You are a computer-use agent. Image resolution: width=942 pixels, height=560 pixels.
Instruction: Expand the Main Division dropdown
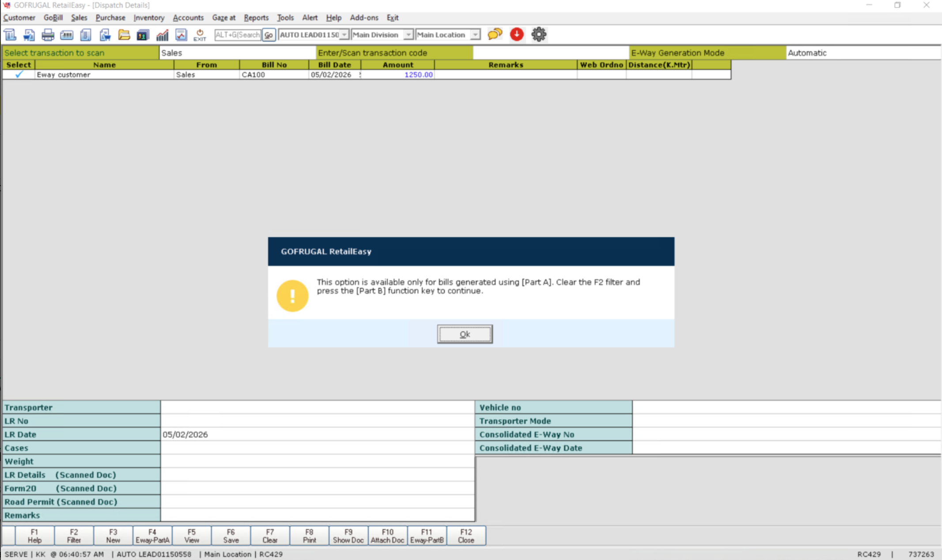pyautogui.click(x=408, y=35)
